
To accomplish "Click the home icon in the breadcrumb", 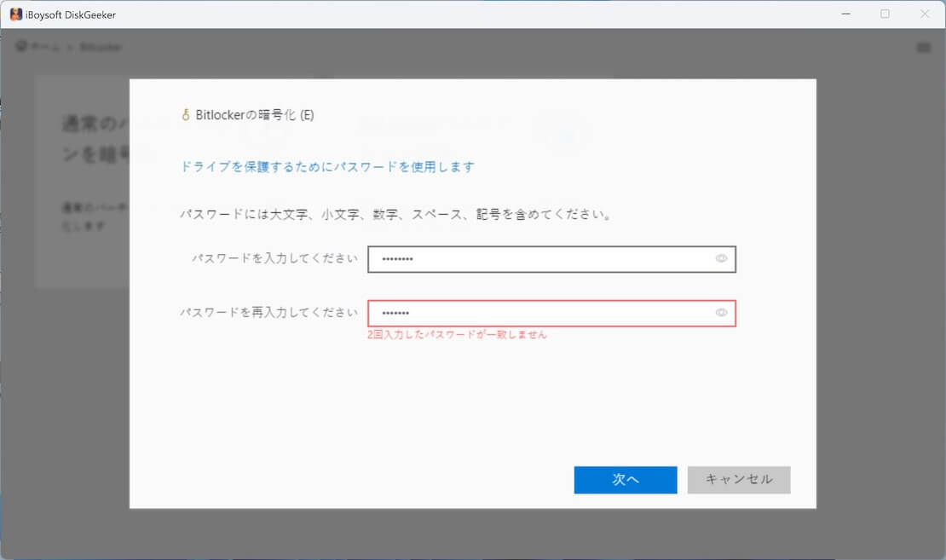I will [x=21, y=47].
